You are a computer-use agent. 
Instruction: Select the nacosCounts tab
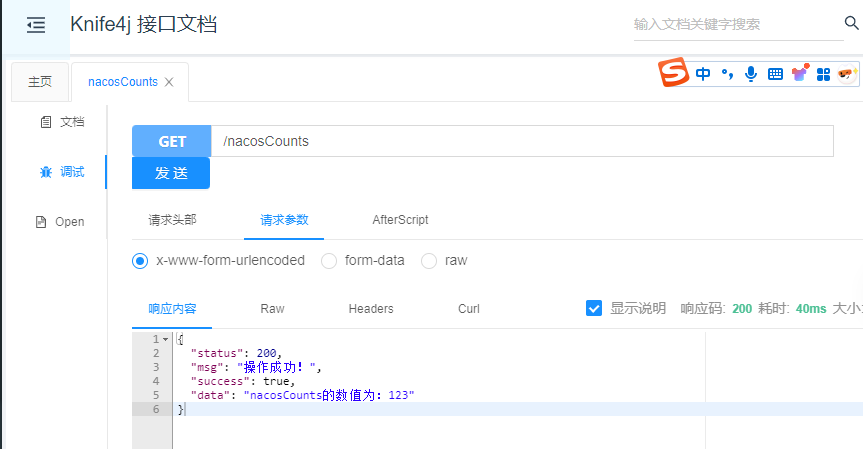click(123, 82)
